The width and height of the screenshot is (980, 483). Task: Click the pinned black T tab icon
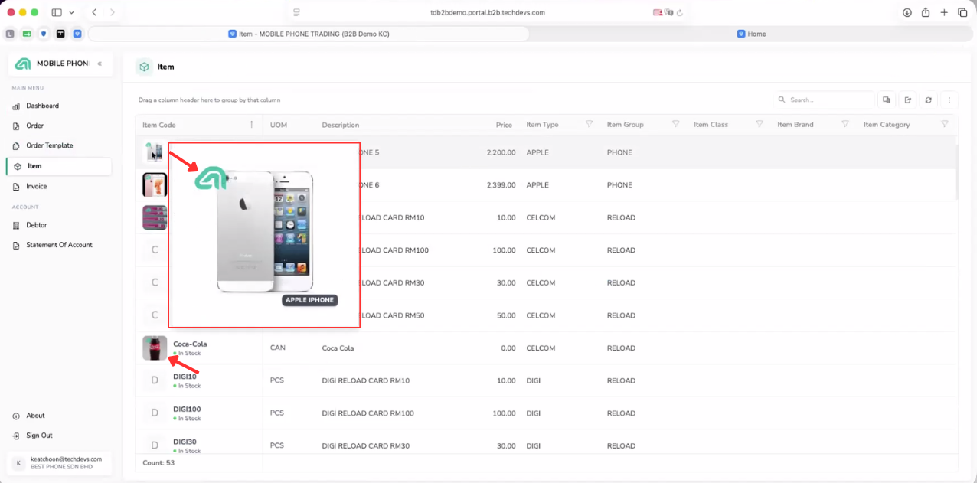[60, 34]
